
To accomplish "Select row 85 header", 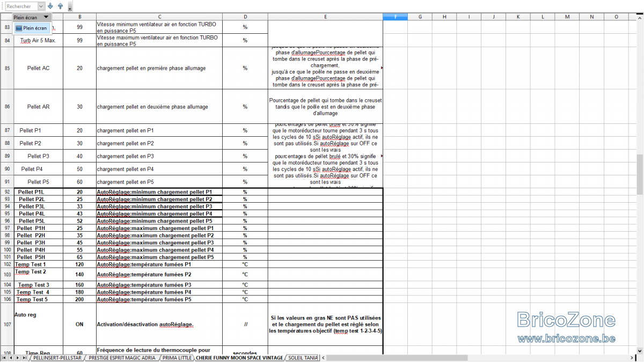I will [7, 68].
